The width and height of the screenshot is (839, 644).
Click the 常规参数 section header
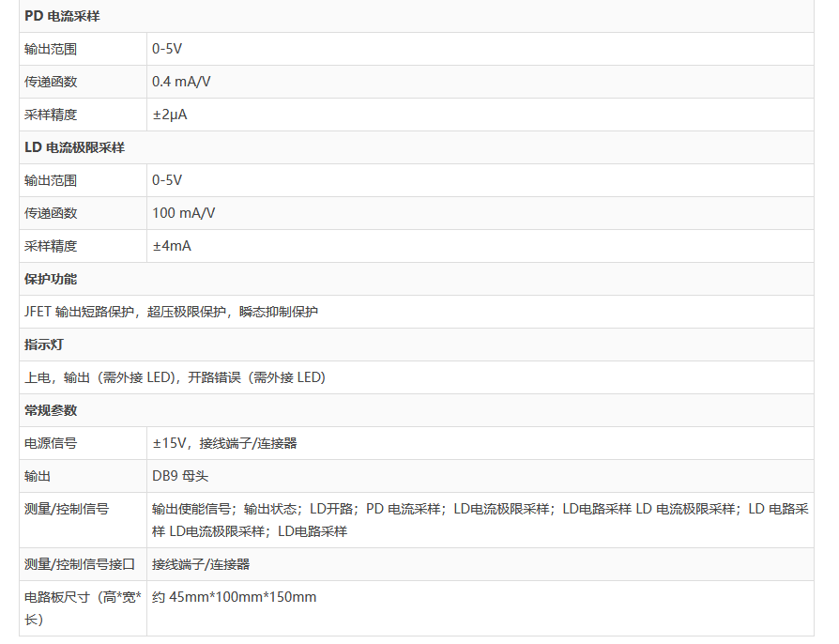51,410
